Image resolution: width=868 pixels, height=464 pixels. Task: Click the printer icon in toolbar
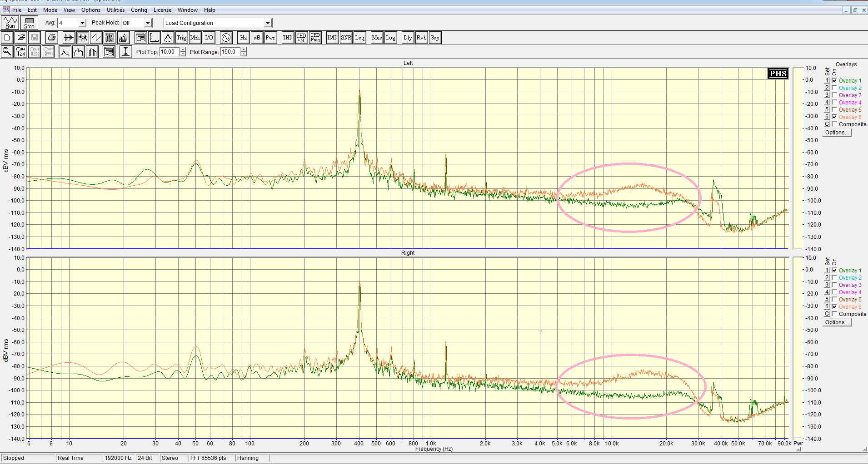click(52, 38)
